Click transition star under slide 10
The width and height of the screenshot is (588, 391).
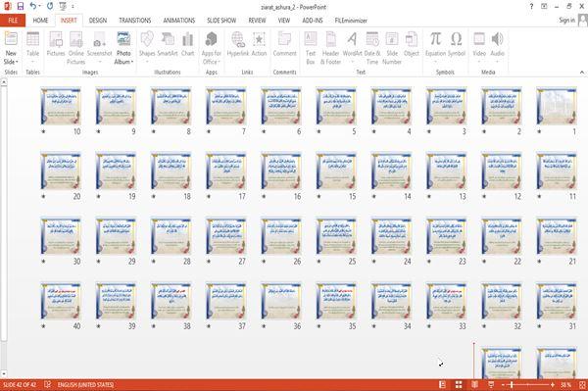(x=44, y=131)
